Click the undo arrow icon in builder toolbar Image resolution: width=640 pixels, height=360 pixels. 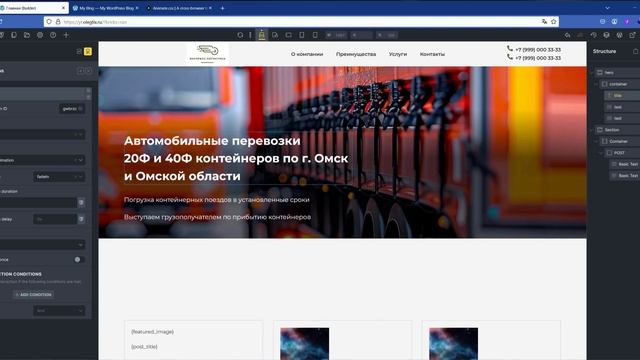[x=567, y=35]
